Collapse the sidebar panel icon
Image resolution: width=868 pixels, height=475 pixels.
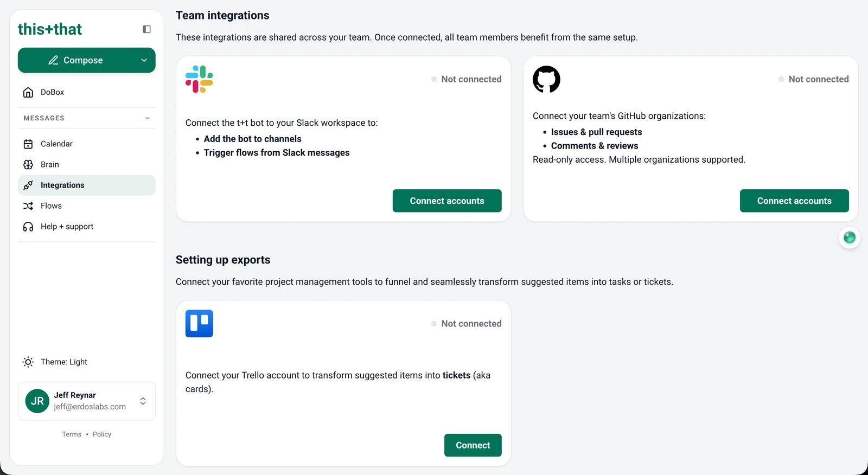tap(146, 29)
